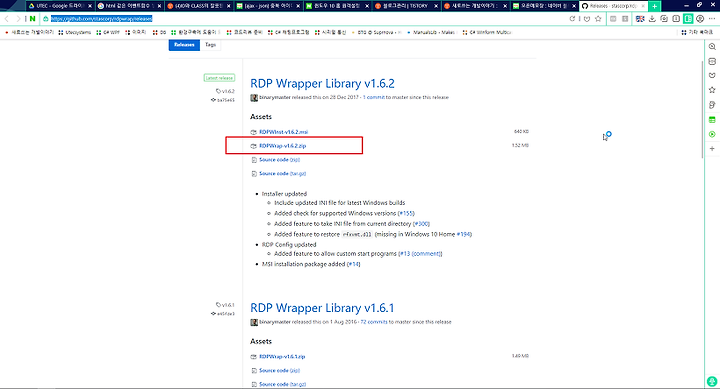
Task: Download RDPWrap-v1.6.1.zip asset
Action: [282, 356]
